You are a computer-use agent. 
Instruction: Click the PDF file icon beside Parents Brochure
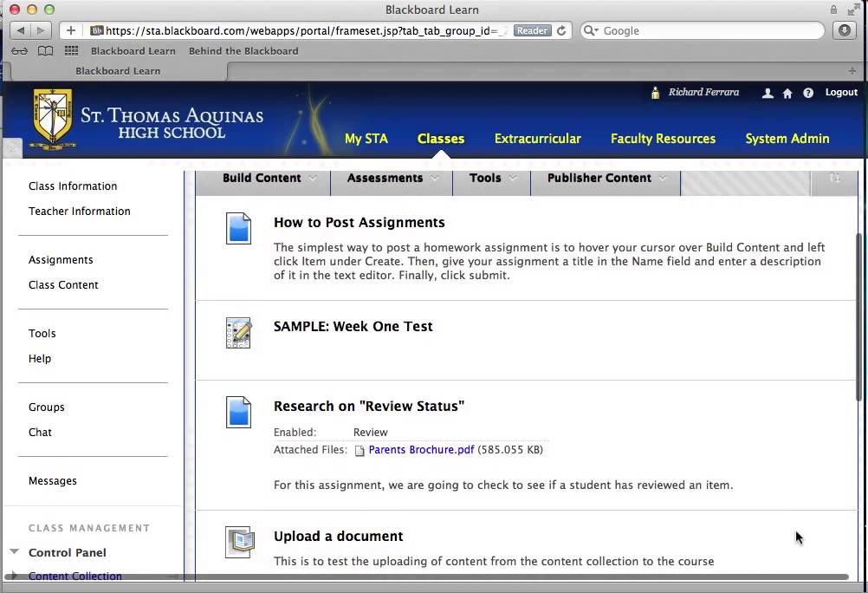tap(360, 451)
